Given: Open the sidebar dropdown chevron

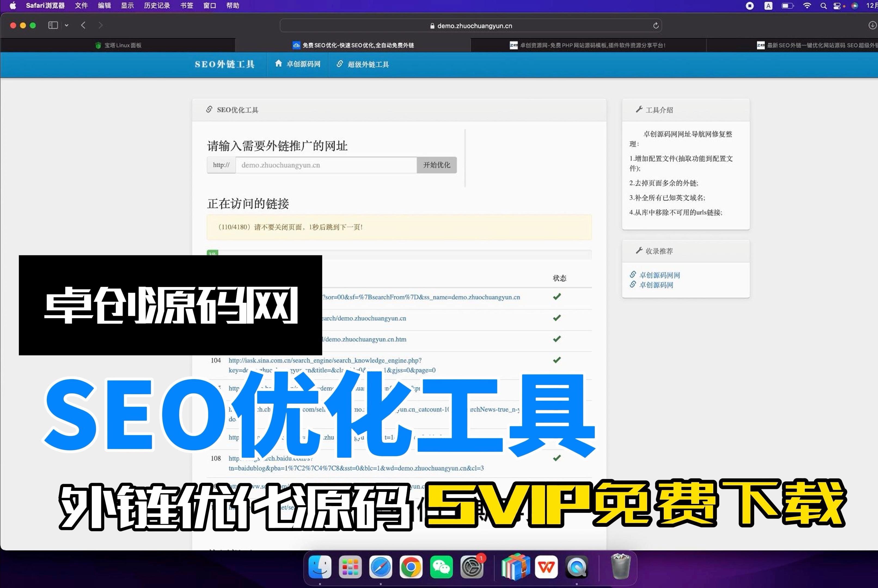Looking at the screenshot, I should pyautogui.click(x=66, y=25).
